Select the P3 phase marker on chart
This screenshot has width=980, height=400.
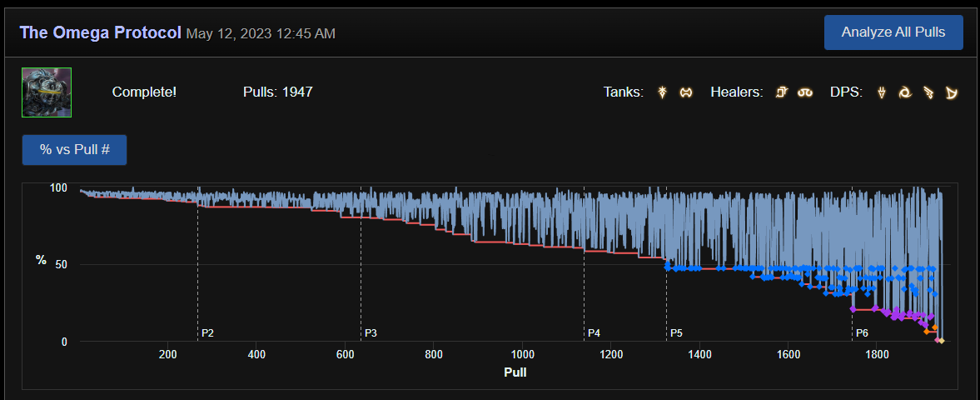pyautogui.click(x=371, y=332)
